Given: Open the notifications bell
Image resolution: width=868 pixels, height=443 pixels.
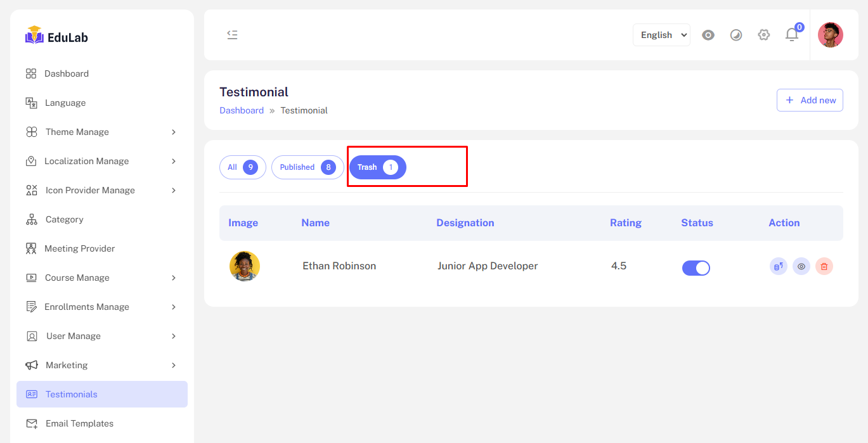Looking at the screenshot, I should click(791, 35).
